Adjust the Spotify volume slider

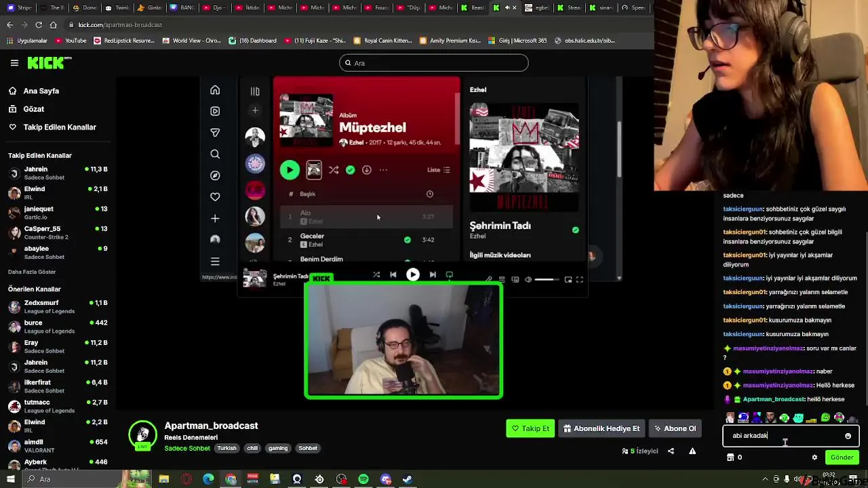point(547,279)
